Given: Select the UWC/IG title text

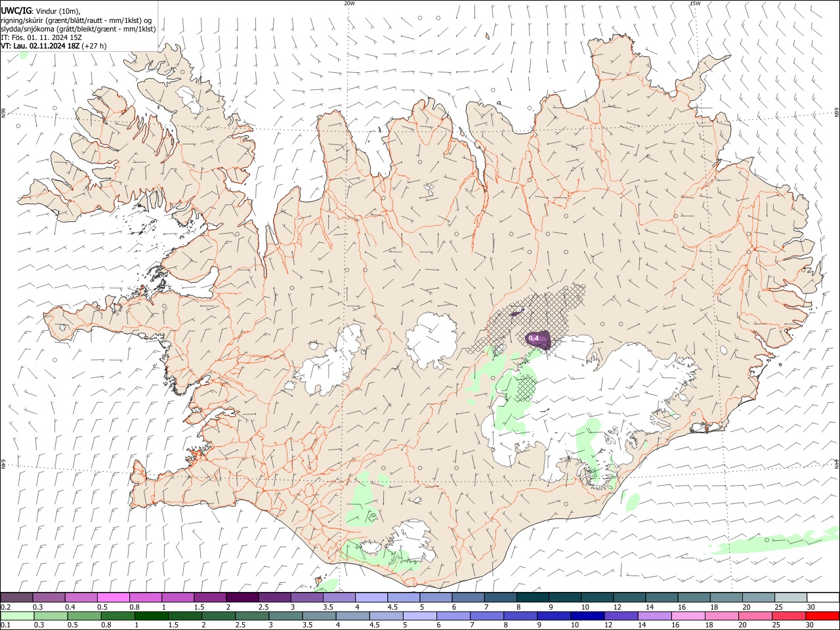Looking at the screenshot, I should click(16, 10).
